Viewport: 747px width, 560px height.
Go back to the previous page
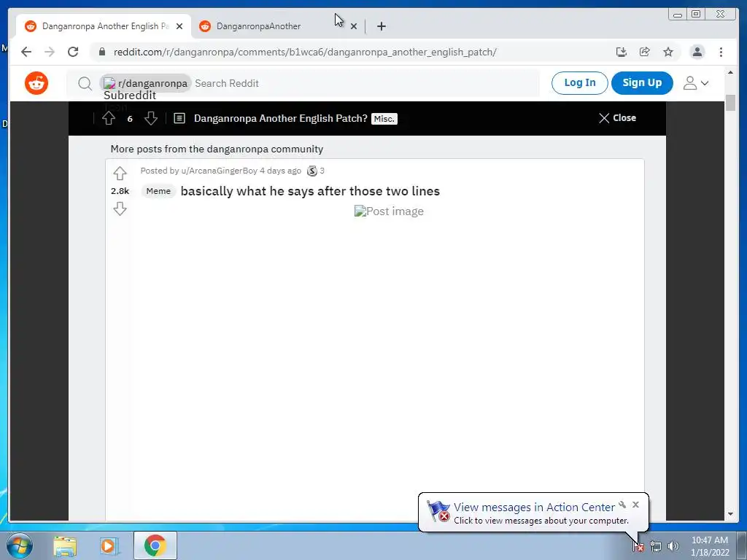coord(26,52)
